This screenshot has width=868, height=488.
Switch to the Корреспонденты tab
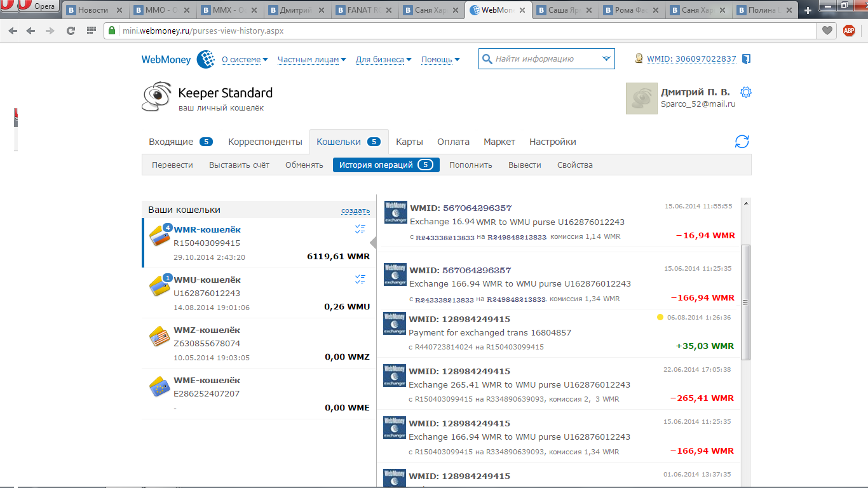[x=265, y=142]
